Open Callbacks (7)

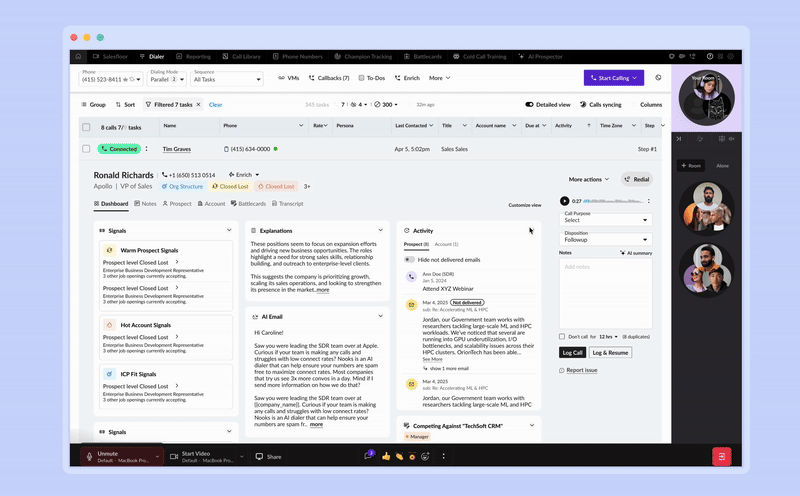(x=329, y=78)
